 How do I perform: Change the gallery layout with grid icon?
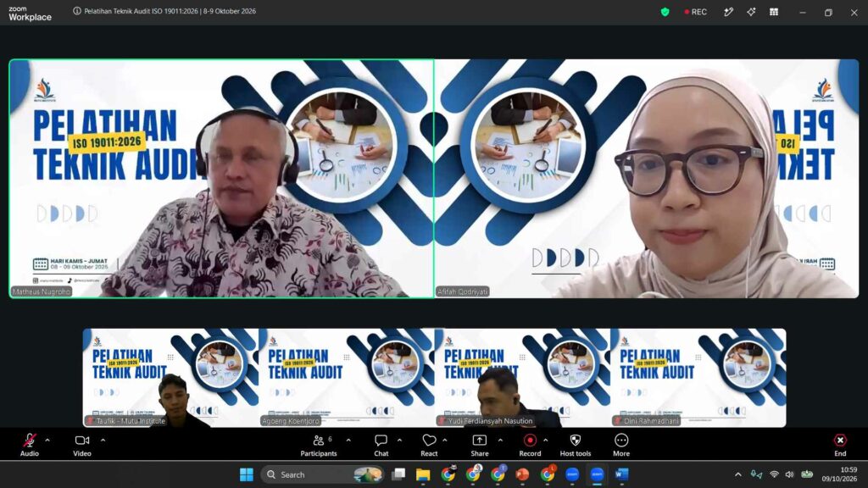[x=774, y=12]
